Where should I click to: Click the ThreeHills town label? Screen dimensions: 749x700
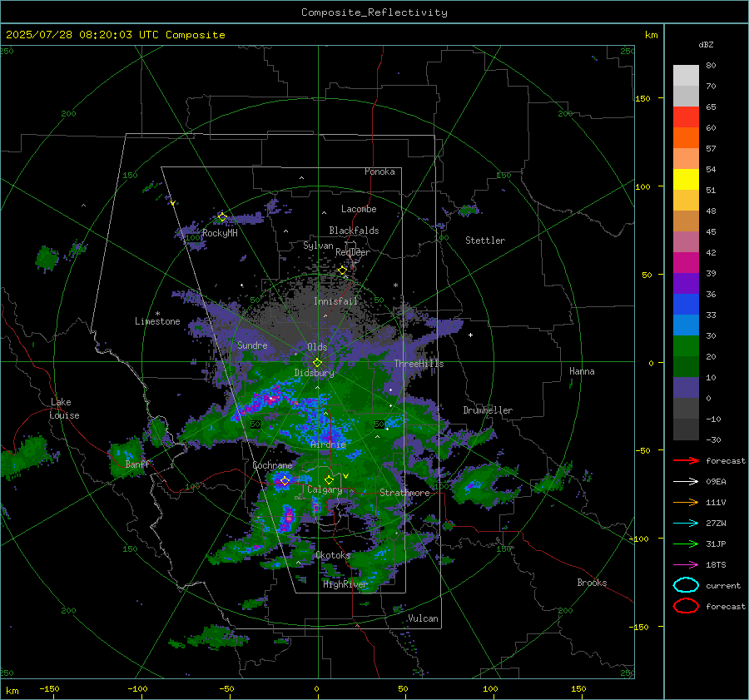point(419,364)
